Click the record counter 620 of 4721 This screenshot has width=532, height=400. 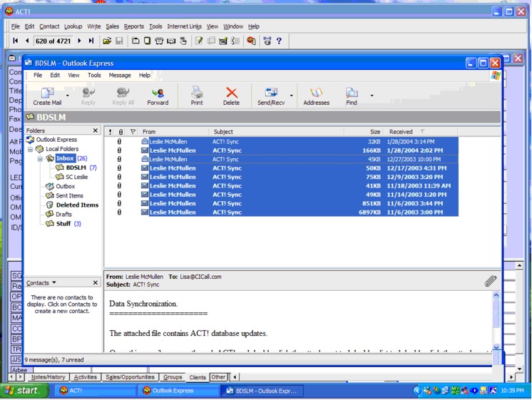53,41
